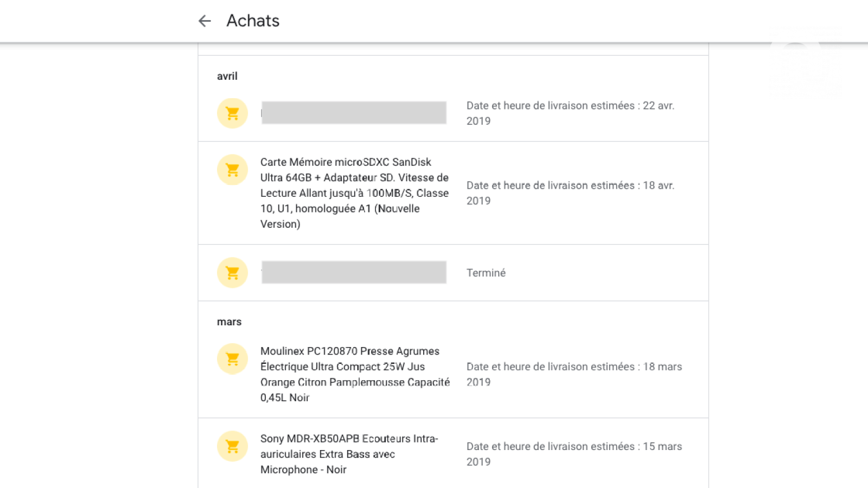Click the delivery estimate 15 mars 2019
Screen dimensions: 868x488
574,454
